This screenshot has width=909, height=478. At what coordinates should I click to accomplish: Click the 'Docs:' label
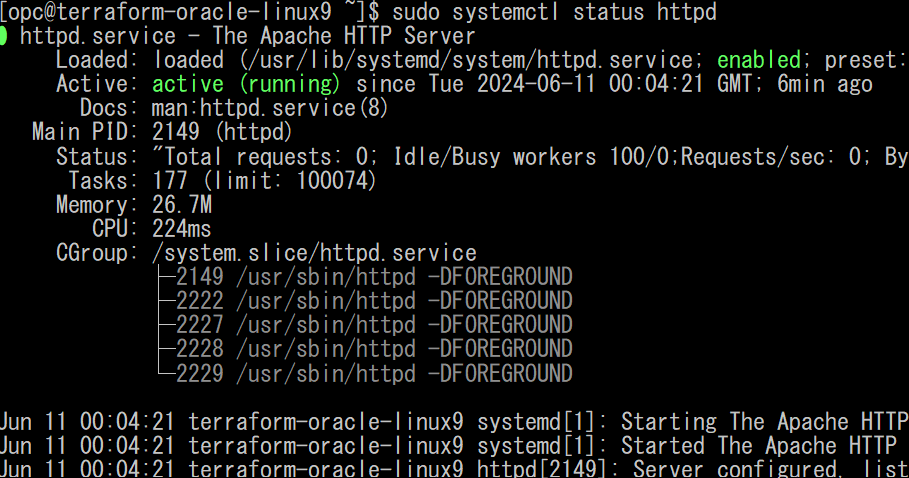109,108
